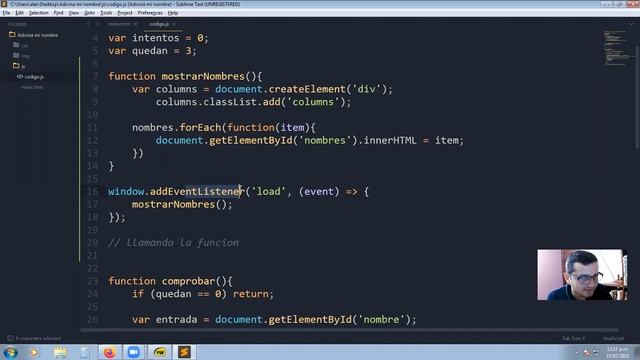This screenshot has height=360, width=640.
Task: Click the Sublime Text taskbar icon
Action: (184, 352)
